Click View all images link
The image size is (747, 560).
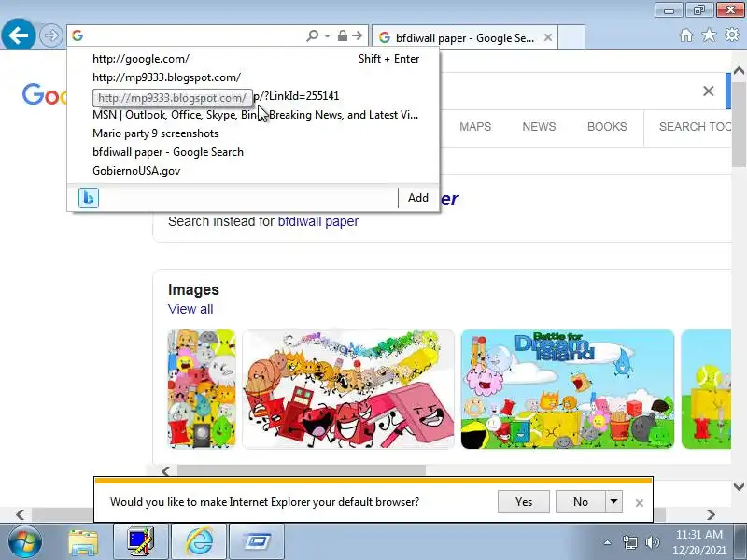tap(190, 309)
